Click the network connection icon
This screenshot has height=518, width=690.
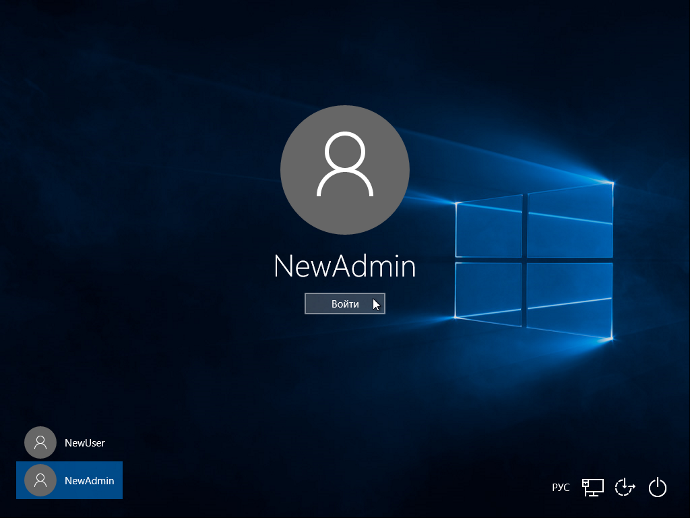[x=593, y=487]
